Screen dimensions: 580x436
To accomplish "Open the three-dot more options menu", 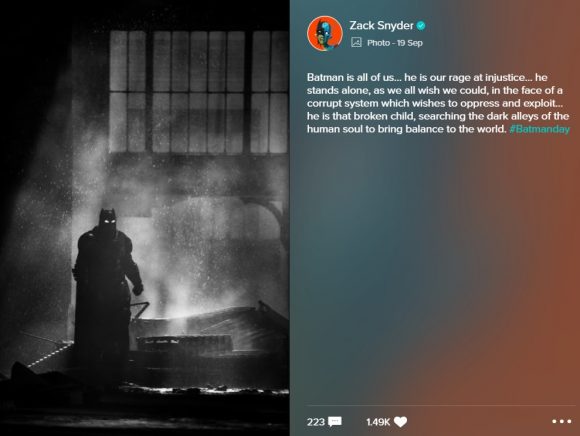I will 562,421.
